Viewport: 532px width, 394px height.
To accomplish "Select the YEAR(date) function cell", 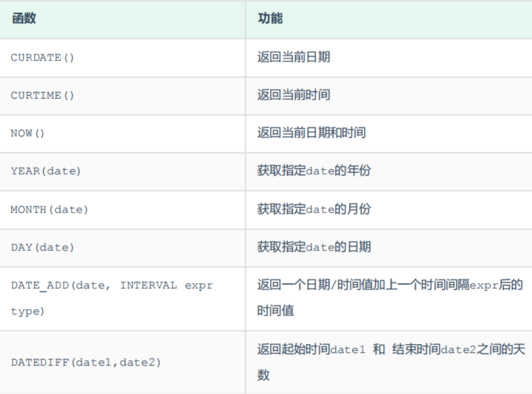I will (46, 171).
